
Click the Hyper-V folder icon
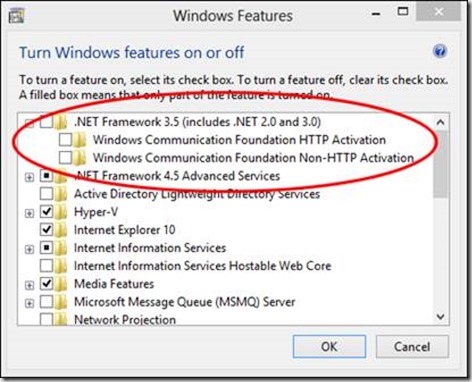[x=60, y=212]
